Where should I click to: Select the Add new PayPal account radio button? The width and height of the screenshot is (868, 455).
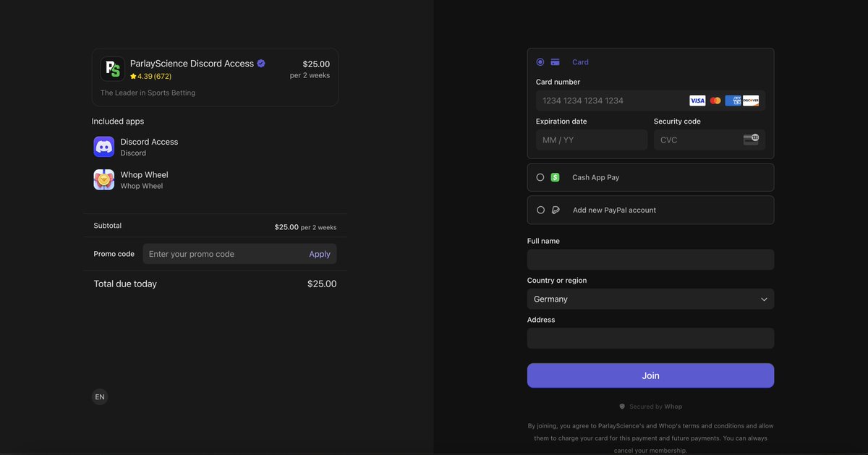click(x=540, y=210)
